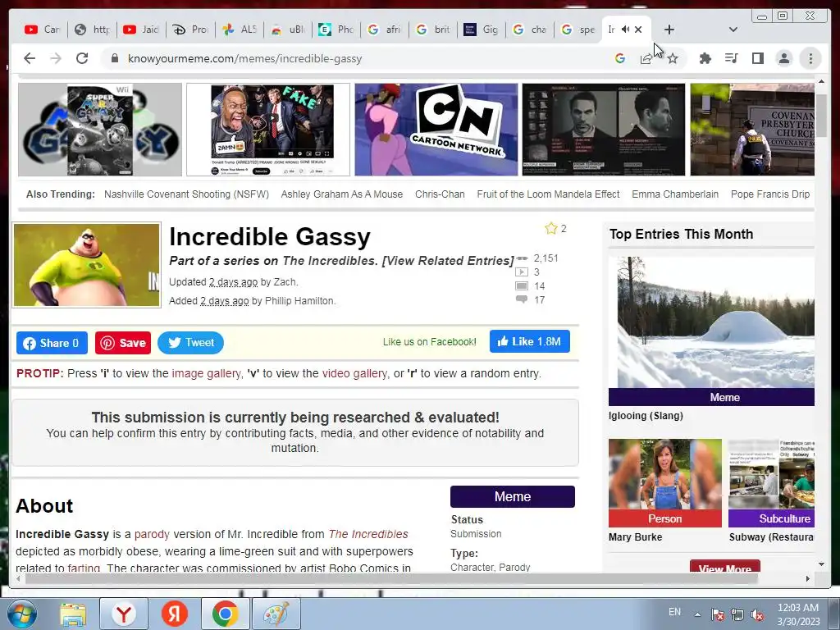Open Windows Explorer from the taskbar

click(73, 614)
